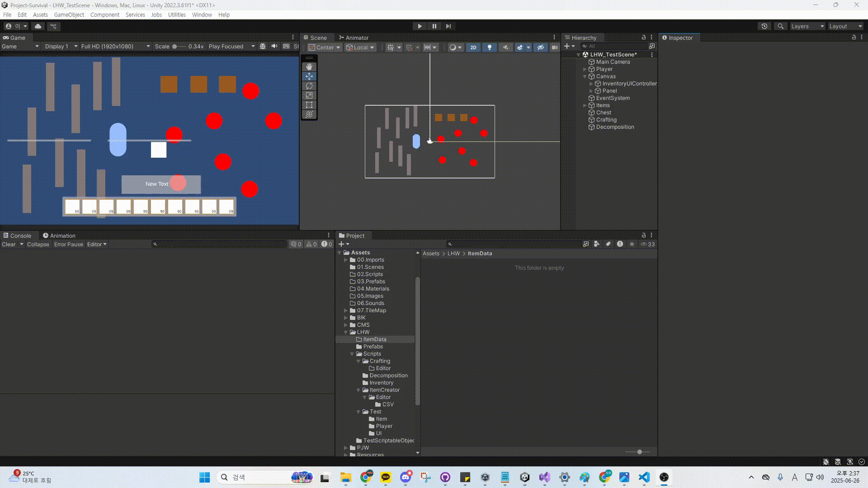Open the GameObject menu
Screen dimensions: 868x488
click(x=69, y=15)
